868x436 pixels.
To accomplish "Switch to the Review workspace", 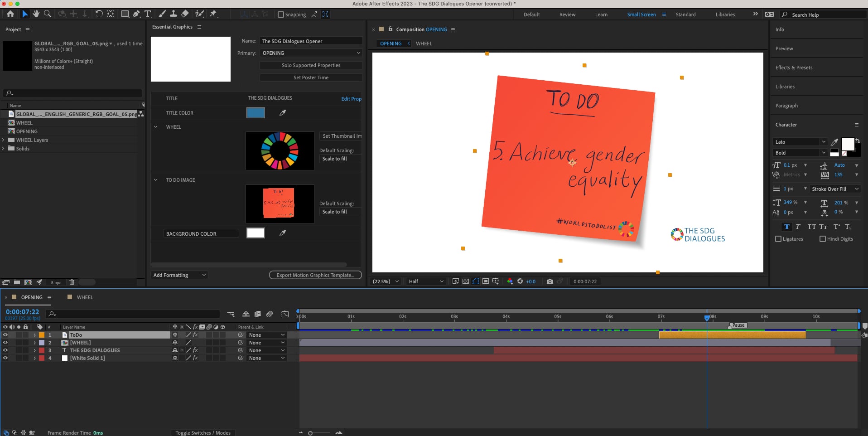I will (567, 15).
